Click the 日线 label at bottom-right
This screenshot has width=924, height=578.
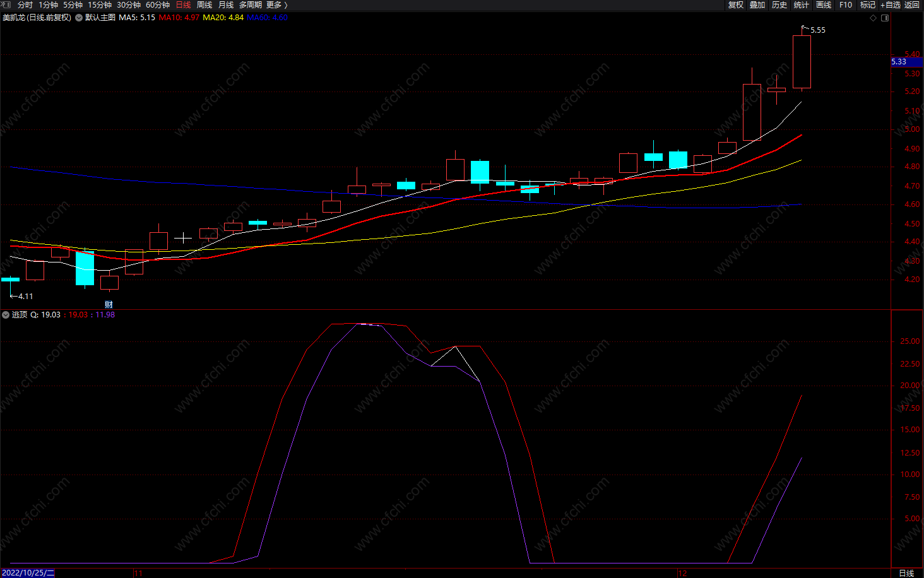tap(906, 573)
